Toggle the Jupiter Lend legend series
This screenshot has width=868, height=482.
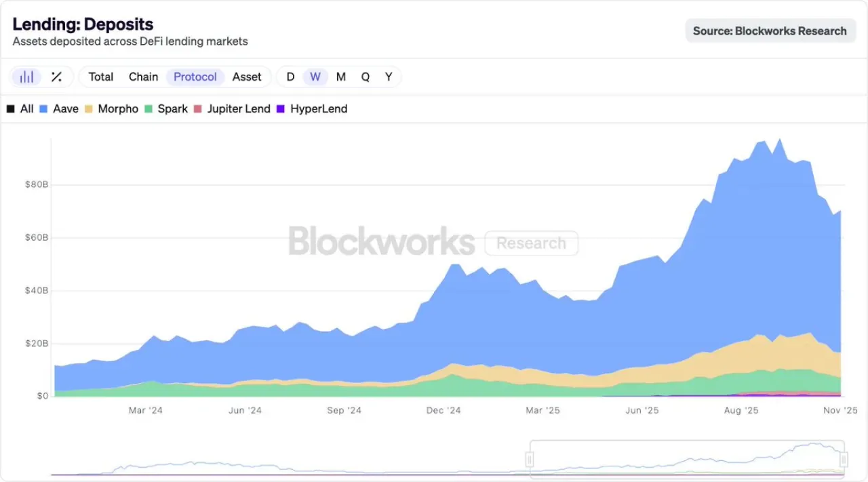[x=232, y=108]
